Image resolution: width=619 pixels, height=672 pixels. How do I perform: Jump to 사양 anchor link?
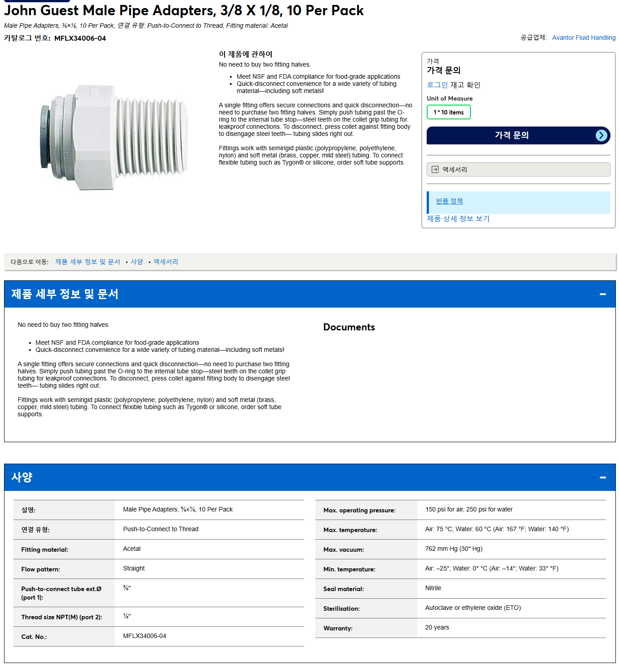pyautogui.click(x=137, y=262)
